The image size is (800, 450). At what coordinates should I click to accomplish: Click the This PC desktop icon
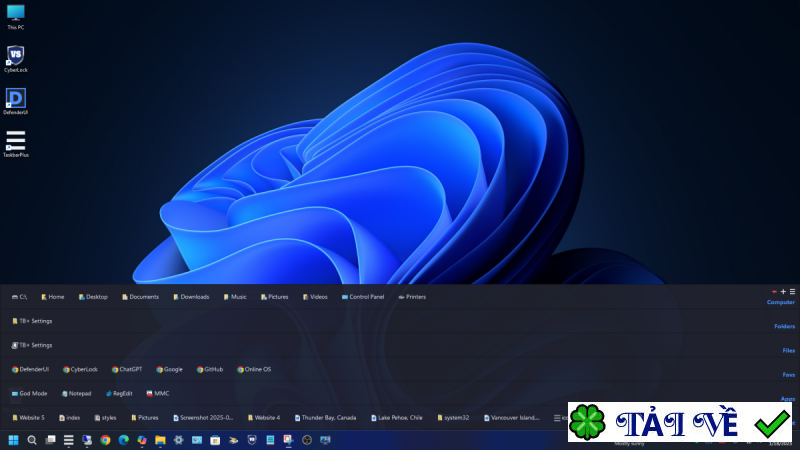pyautogui.click(x=15, y=17)
